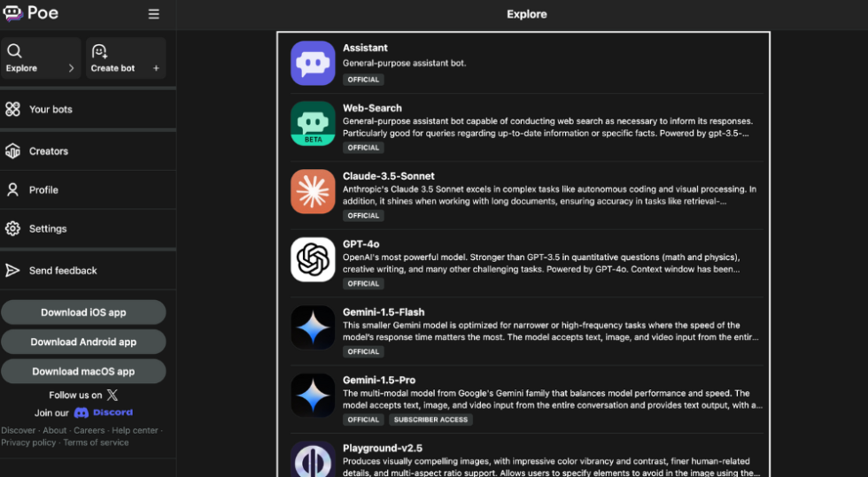Click the Poe logo icon
Screen dimensions: 868x477
13,13
